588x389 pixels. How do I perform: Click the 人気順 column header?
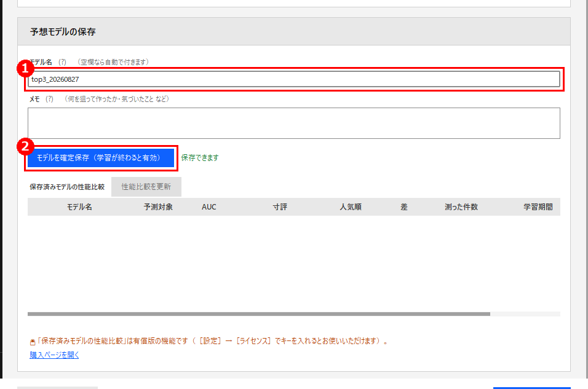pyautogui.click(x=351, y=207)
